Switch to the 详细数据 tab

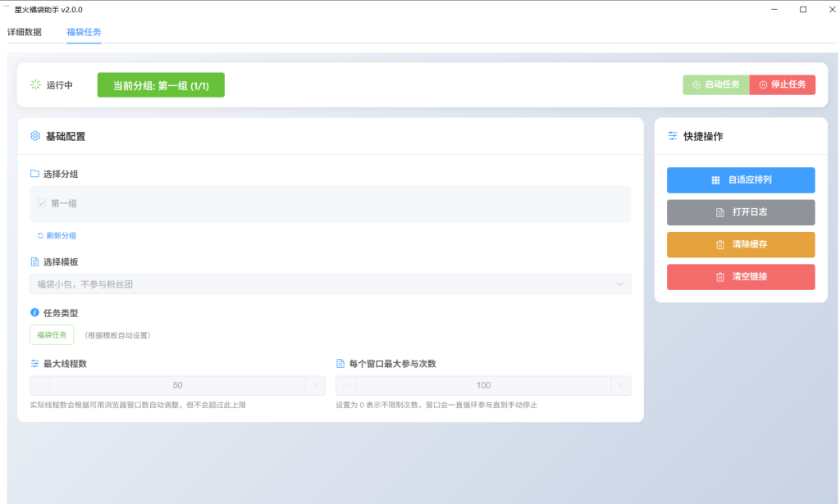pos(25,32)
